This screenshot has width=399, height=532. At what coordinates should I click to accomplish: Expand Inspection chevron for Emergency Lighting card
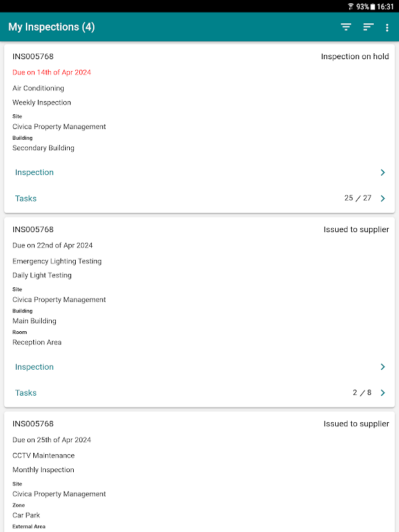383,367
